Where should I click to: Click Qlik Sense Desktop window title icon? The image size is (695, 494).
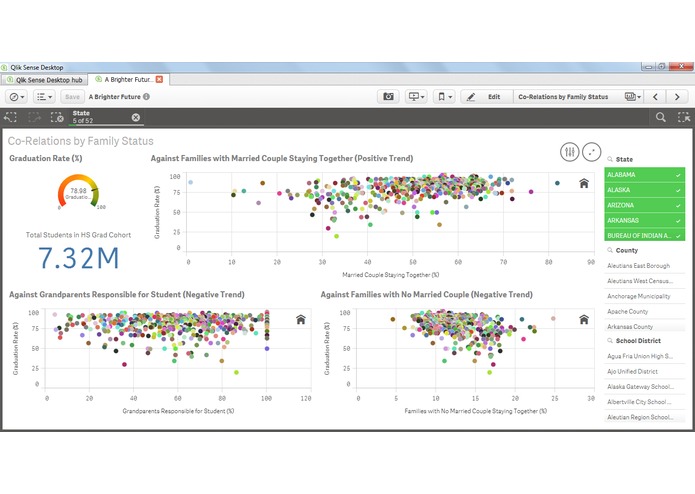click(4, 67)
